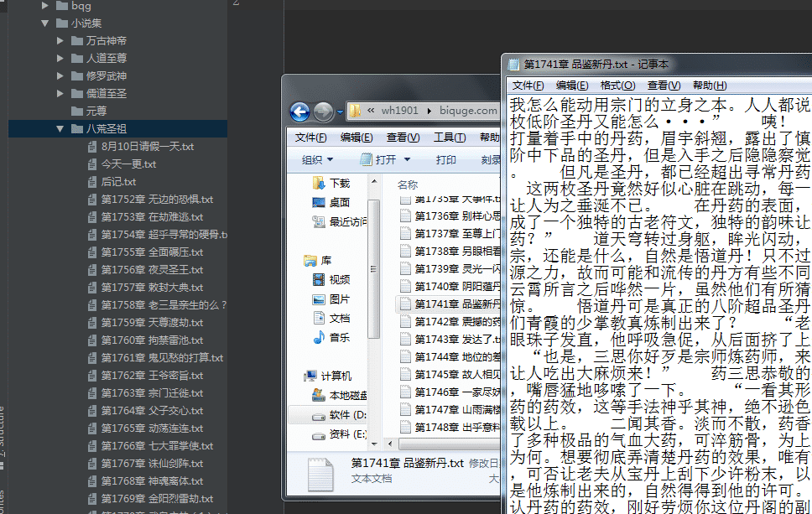Open 最近访问 in Explorer navigation pane
Image resolution: width=812 pixels, height=514 pixels.
pos(339,221)
